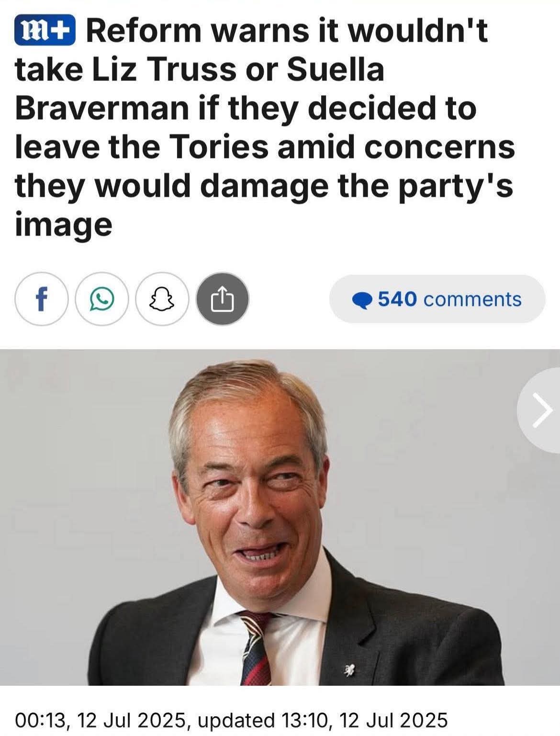Click the striped tie in the photo
This screenshot has width=560, height=736.
[x=255, y=647]
